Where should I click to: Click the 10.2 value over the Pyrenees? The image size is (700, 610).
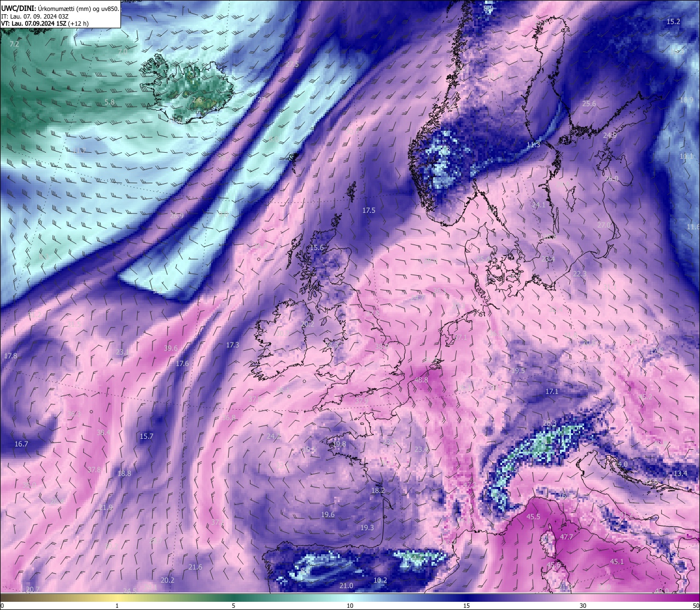[x=380, y=580]
